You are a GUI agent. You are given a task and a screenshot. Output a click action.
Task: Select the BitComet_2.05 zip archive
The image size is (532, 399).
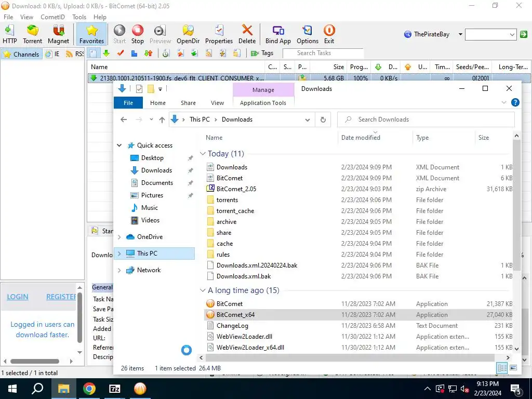236,189
